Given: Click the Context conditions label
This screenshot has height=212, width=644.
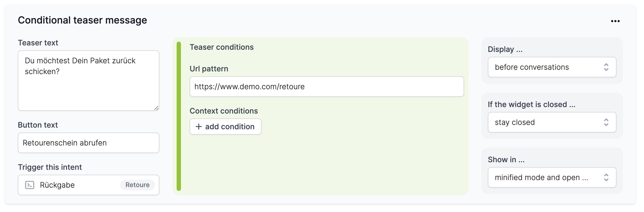Looking at the screenshot, I should click(224, 111).
